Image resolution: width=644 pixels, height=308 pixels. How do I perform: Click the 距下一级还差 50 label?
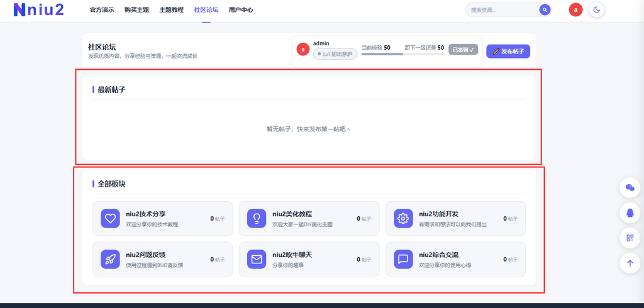point(425,48)
